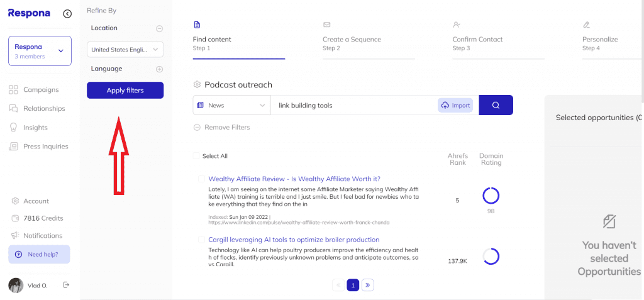Click domain rating ring showing 98
Screen dimensions: 644x300
(491, 196)
